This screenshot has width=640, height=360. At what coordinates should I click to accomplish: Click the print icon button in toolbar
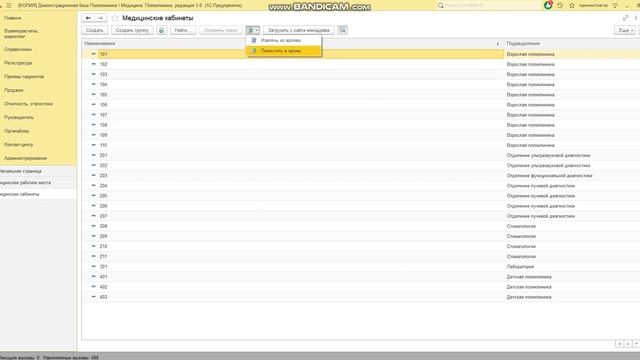coord(162,30)
